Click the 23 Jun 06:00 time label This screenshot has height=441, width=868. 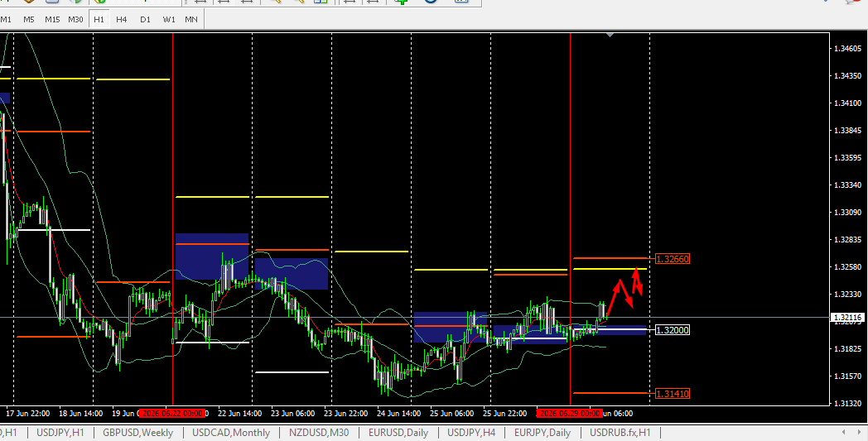293,414
